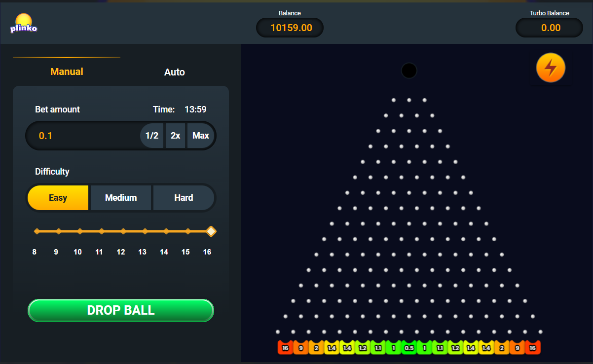Click the leftmost red 16 multiplier slot

[285, 348]
